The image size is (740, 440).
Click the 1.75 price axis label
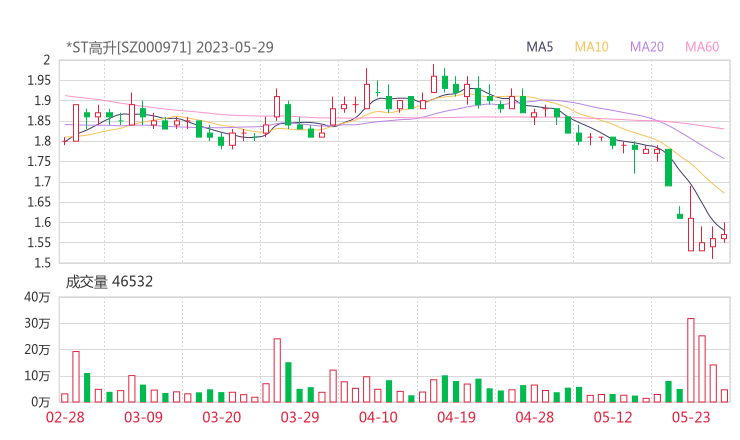[x=38, y=162]
